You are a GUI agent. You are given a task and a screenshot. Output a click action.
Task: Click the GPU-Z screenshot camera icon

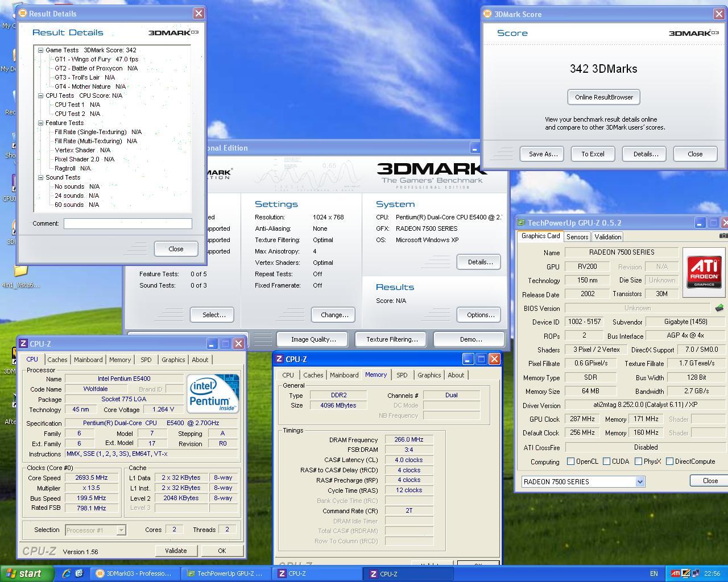point(723,235)
